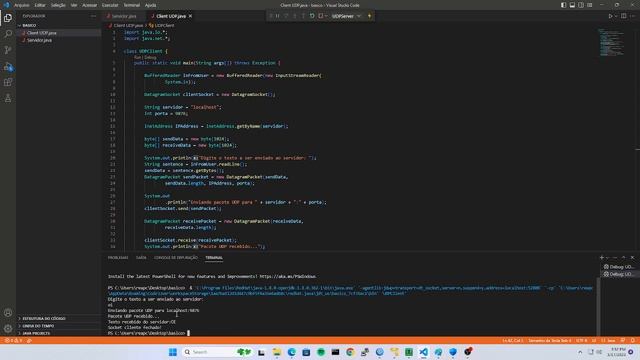Screen dimensions: 640x360
Task: Open Google Chrome from the taskbar
Action: 350,352
